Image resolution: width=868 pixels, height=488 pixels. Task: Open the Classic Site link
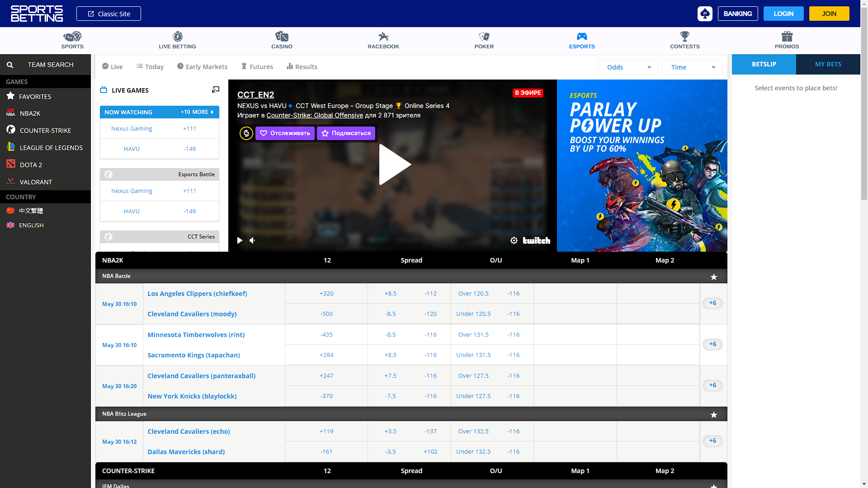click(x=108, y=14)
